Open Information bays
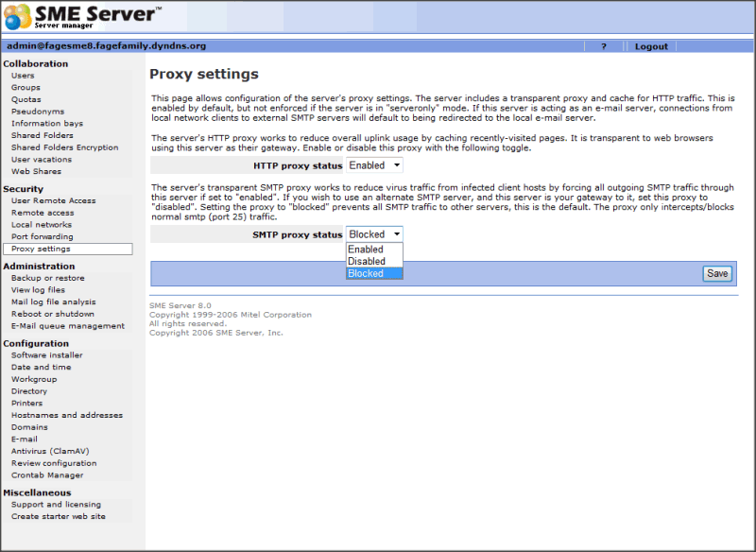 click(x=46, y=124)
